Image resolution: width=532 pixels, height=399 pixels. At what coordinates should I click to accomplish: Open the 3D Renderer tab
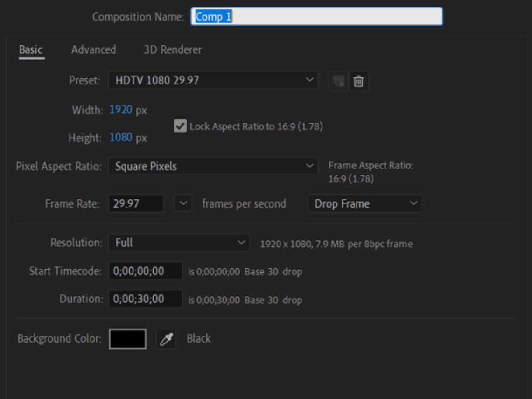[173, 49]
